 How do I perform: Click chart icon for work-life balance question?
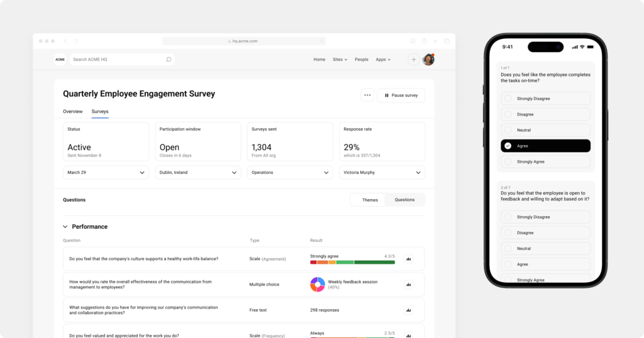(408, 258)
